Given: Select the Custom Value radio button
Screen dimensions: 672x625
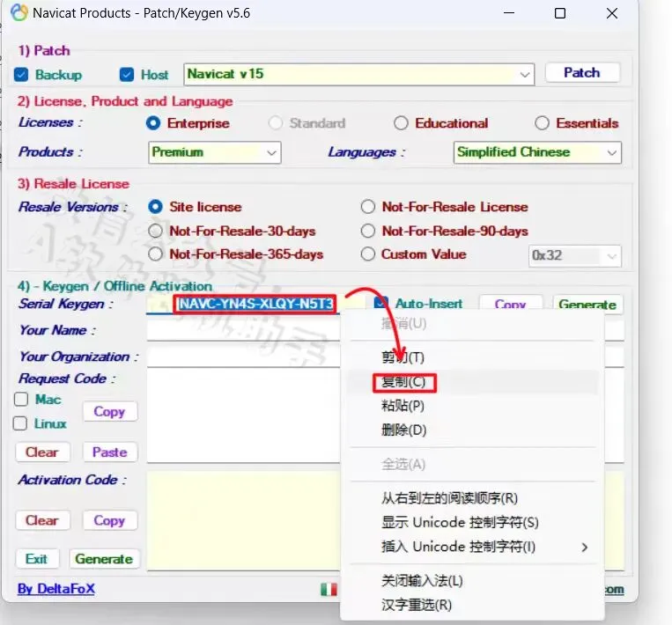Looking at the screenshot, I should pos(368,254).
